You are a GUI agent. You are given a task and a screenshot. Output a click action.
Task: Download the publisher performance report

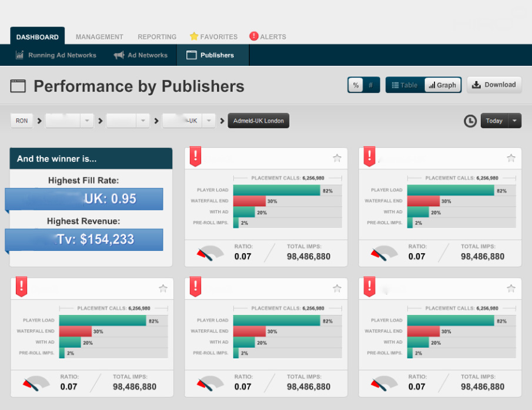pyautogui.click(x=494, y=85)
